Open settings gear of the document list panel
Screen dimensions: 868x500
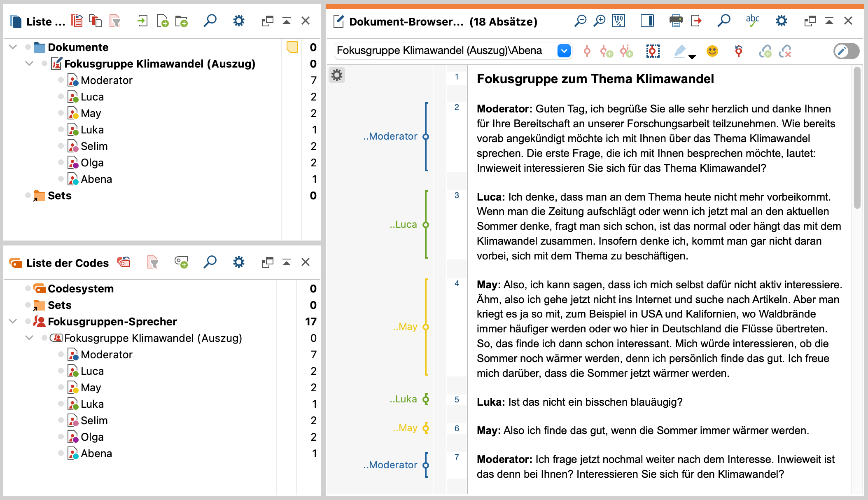[x=239, y=21]
